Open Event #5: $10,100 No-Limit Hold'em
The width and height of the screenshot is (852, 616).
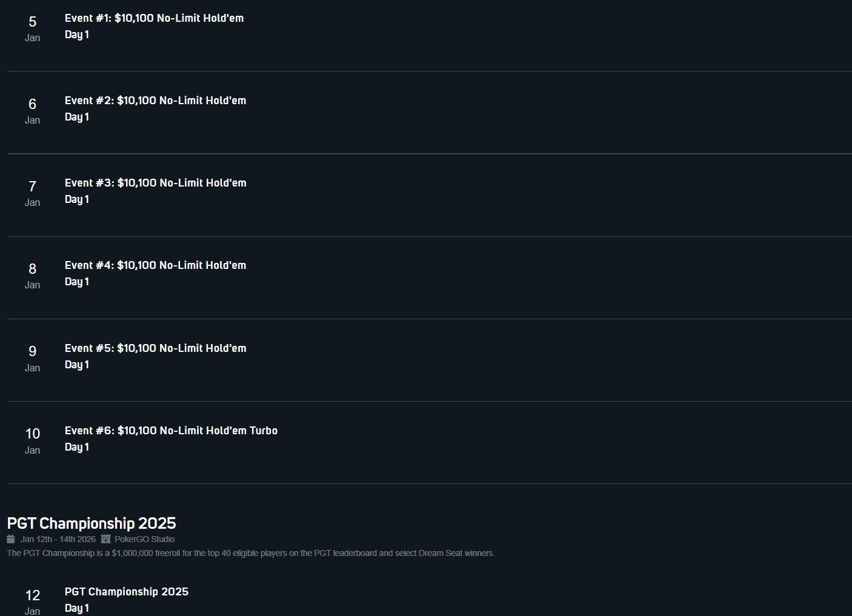pyautogui.click(x=155, y=348)
